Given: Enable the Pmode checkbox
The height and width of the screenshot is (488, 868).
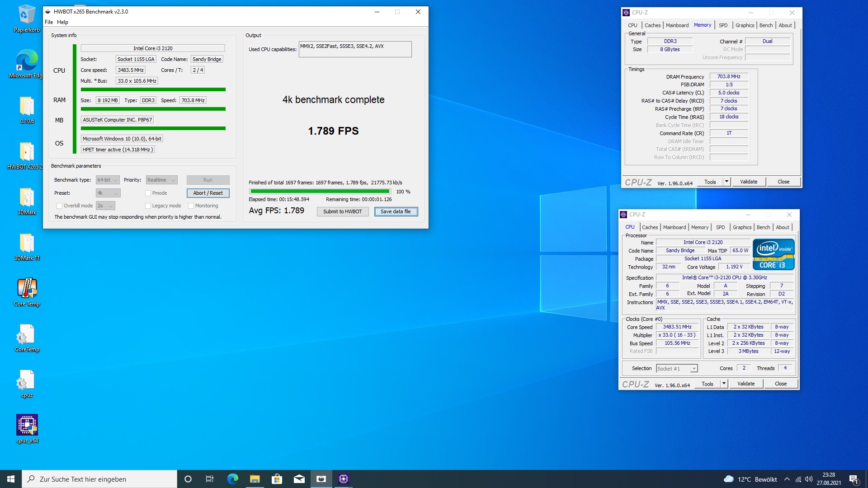Looking at the screenshot, I should click(x=148, y=193).
